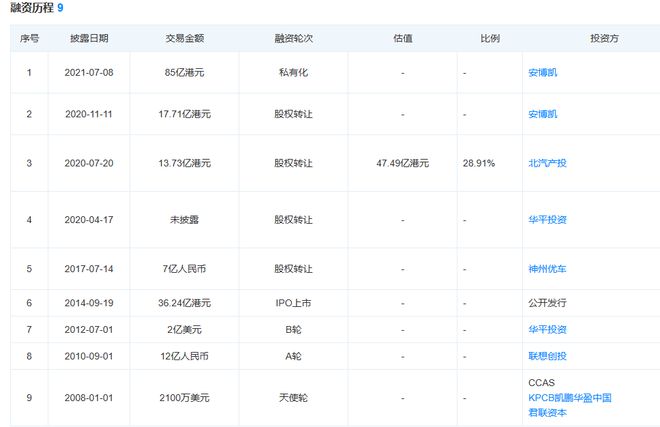Click the 公开发行 investor text
660x427 pixels.
547,303
